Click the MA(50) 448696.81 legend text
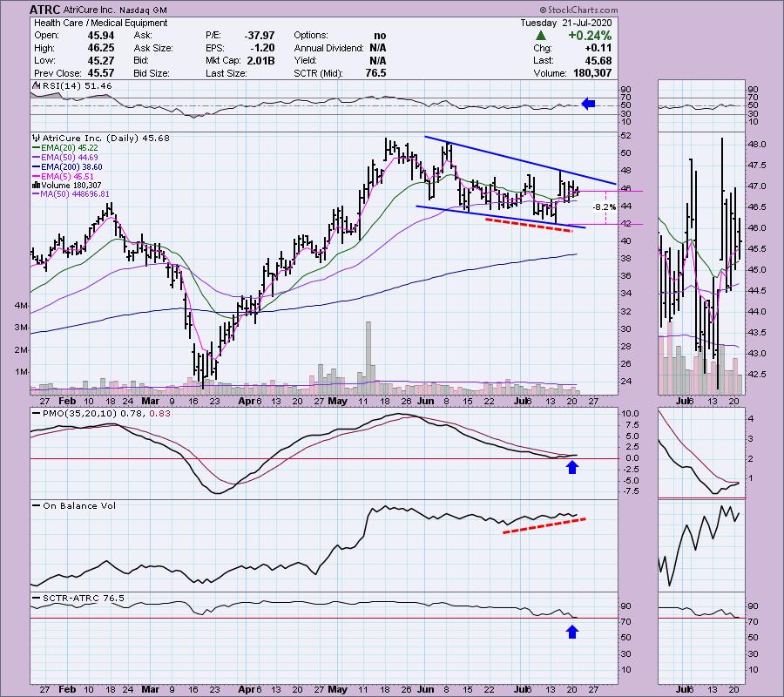 76,194
